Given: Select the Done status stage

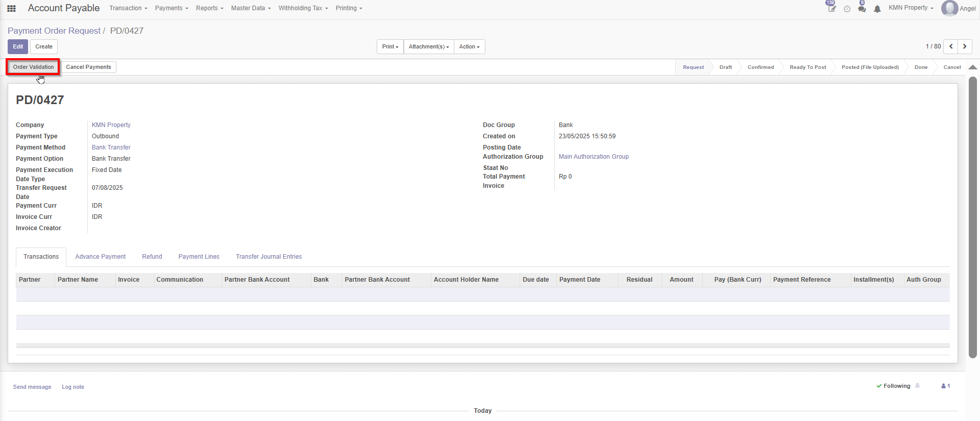Looking at the screenshot, I should [x=921, y=67].
